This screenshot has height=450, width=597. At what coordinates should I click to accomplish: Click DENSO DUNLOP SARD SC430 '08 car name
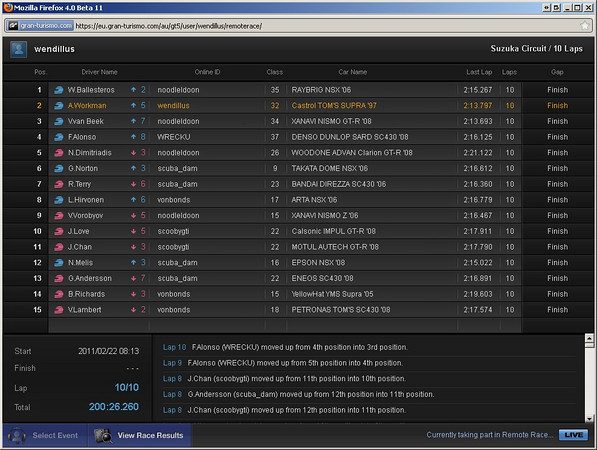350,137
